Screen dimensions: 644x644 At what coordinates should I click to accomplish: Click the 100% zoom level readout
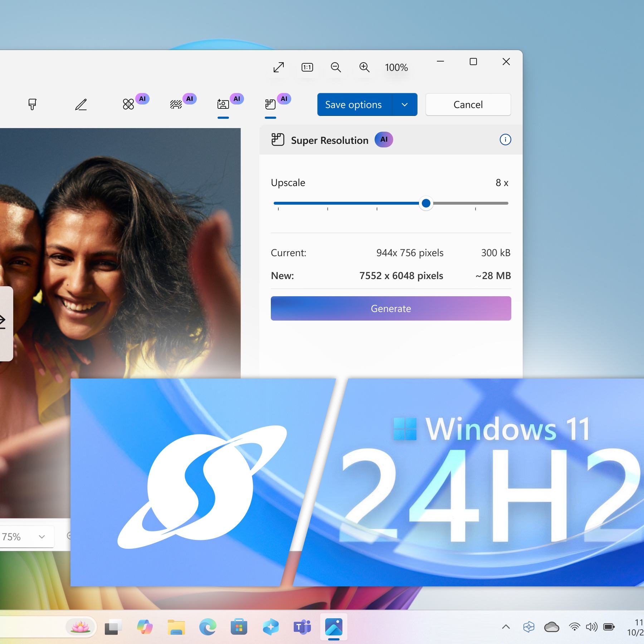[x=396, y=67]
